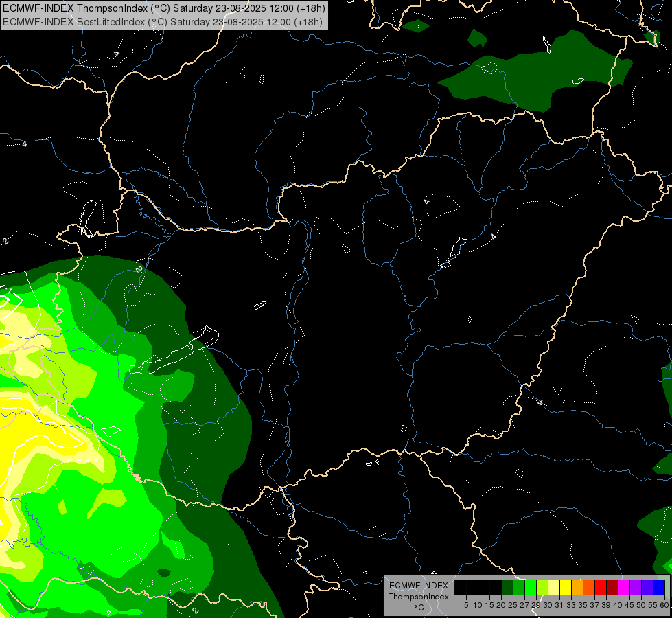The image size is (672, 618).
Task: Select the bright yellow 31–33 legend swatch
Action: 566,587
